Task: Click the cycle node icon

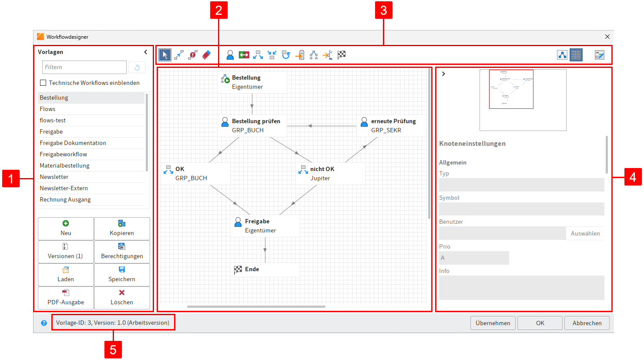Action: [x=286, y=54]
